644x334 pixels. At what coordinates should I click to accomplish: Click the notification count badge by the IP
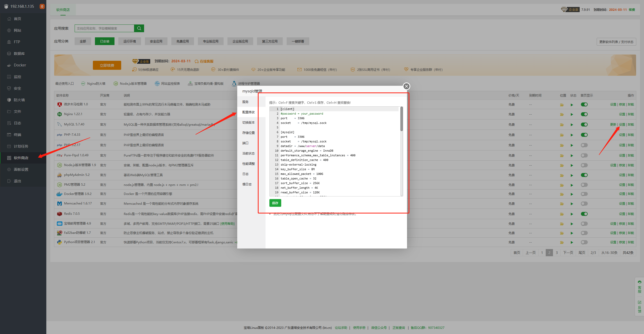coord(42,6)
